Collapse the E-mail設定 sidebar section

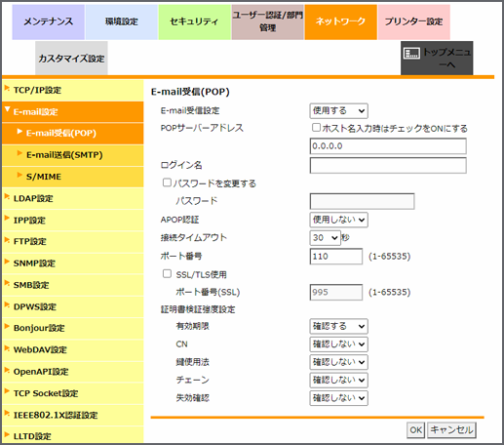pos(73,112)
